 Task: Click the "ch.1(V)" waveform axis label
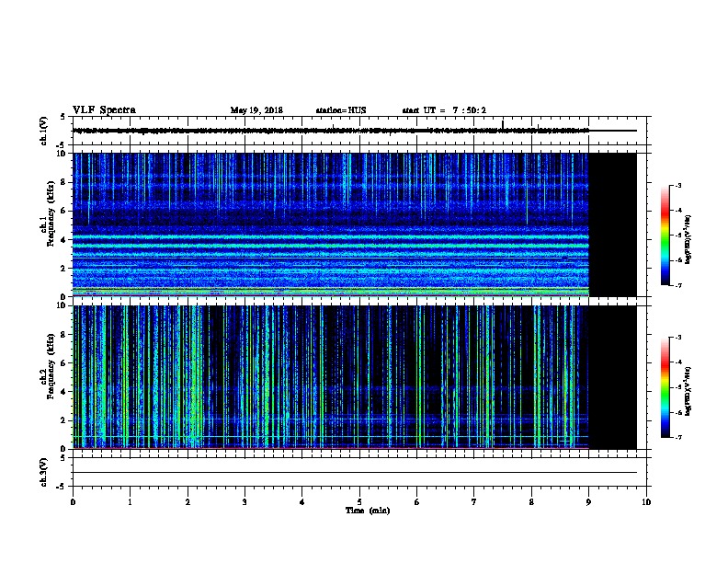point(44,131)
